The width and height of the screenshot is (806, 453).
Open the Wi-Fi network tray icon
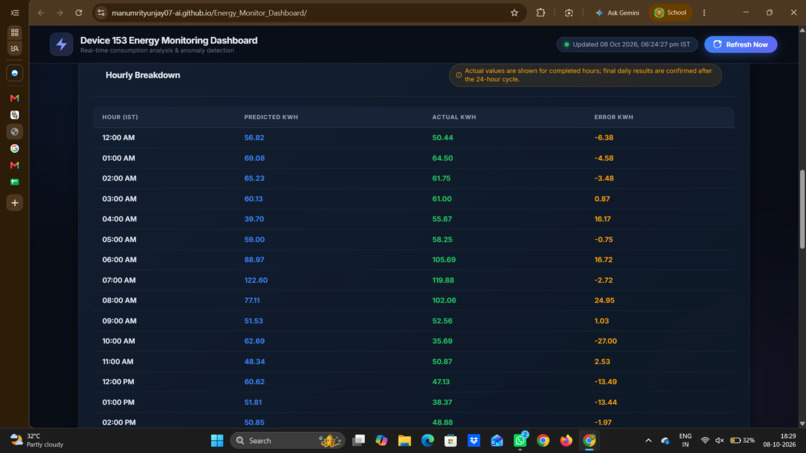point(705,441)
